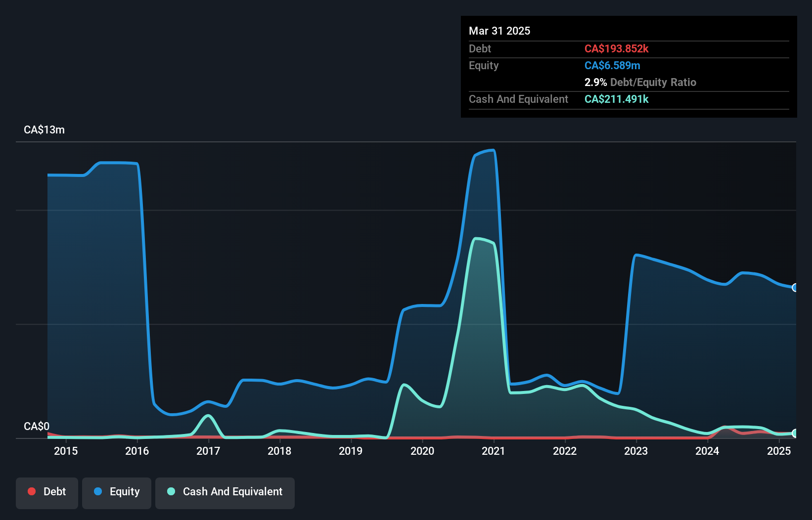The width and height of the screenshot is (812, 520).
Task: Click the blue Equity legend dot
Action: [x=98, y=491]
